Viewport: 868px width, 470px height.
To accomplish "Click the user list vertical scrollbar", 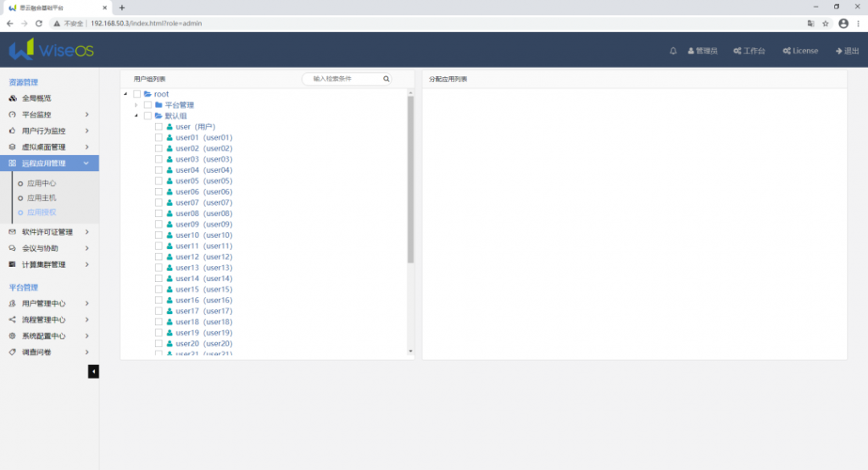I will [x=411, y=178].
